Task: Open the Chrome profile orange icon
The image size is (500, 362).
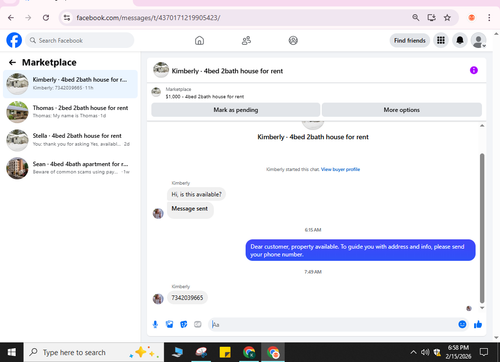Action: click(472, 18)
